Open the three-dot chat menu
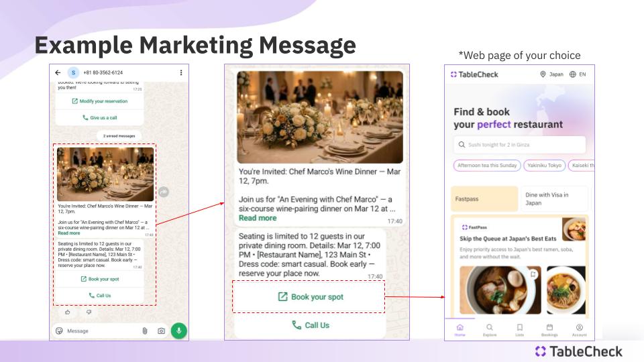Screen dimensions: 644x362 pos(181,72)
